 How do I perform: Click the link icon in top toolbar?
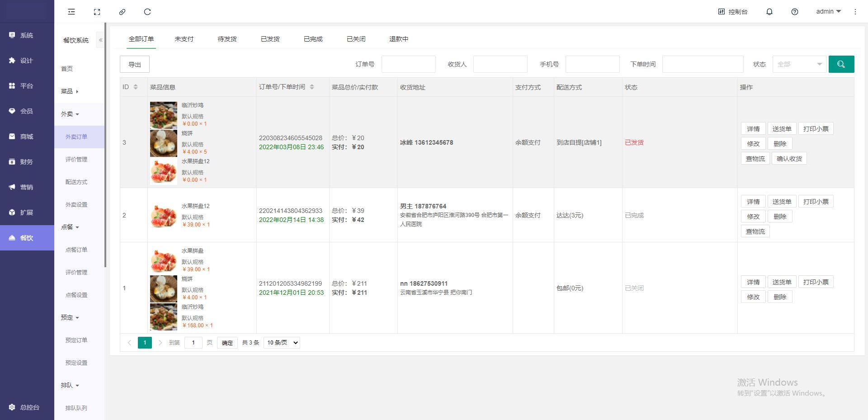(122, 12)
